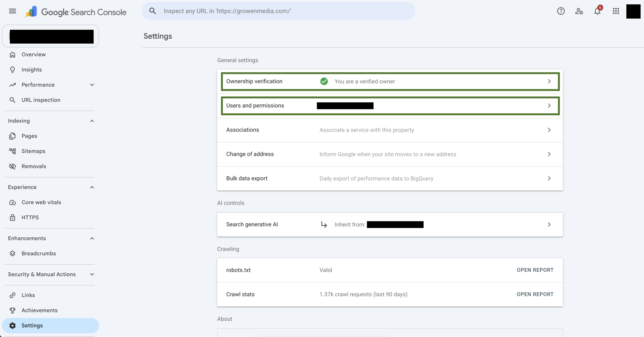Viewport: 644px width, 337px height.
Task: Click the URL inspection magnifier icon
Action: [x=12, y=100]
